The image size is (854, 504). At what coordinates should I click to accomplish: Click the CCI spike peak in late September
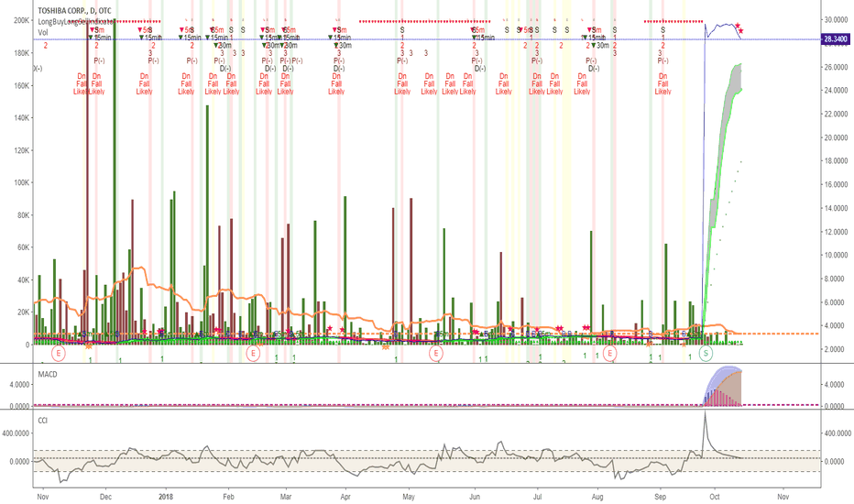point(705,415)
